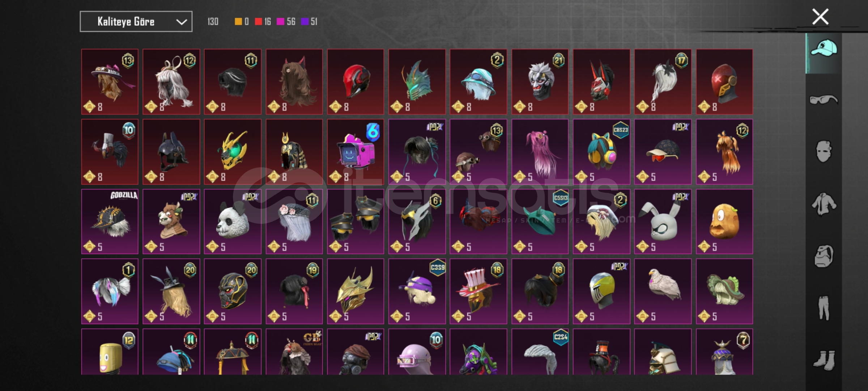This screenshot has width=868, height=391.
Task: Select the orange quality swatch 0
Action: click(242, 22)
